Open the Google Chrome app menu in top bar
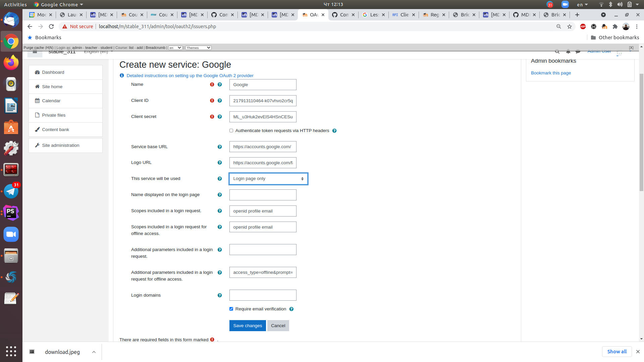 tap(58, 4)
